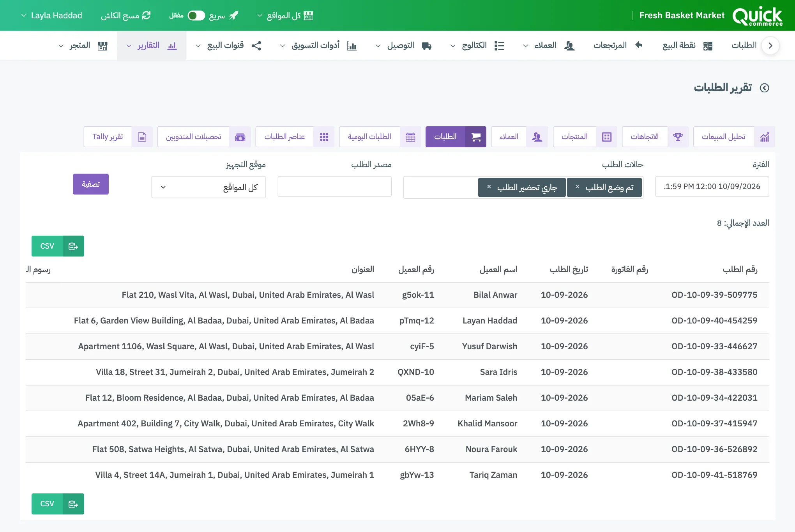Expand the المتجر navigation menu
This screenshot has height=532, width=795.
point(83,46)
